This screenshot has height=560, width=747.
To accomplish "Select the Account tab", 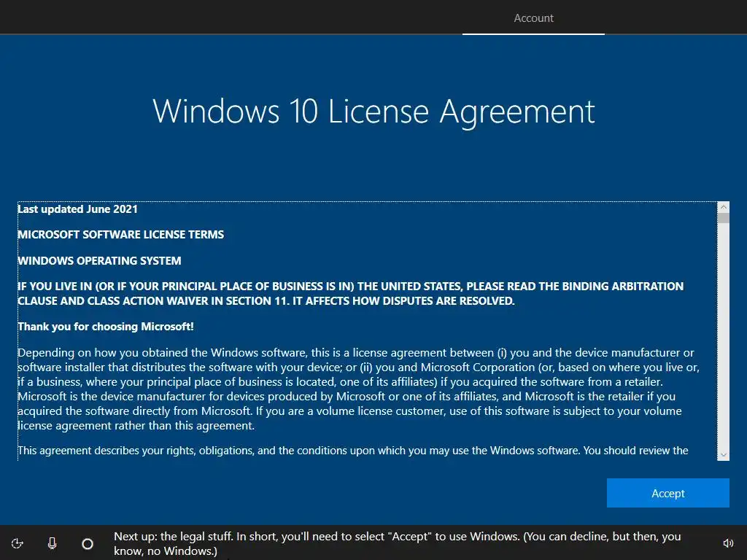I will [x=533, y=18].
